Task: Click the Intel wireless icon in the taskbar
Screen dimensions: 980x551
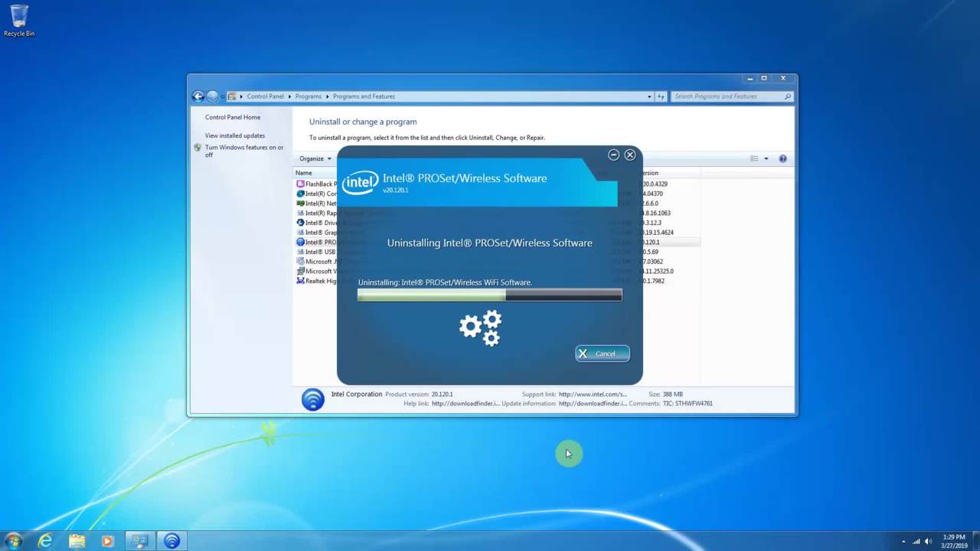Action: [x=171, y=541]
